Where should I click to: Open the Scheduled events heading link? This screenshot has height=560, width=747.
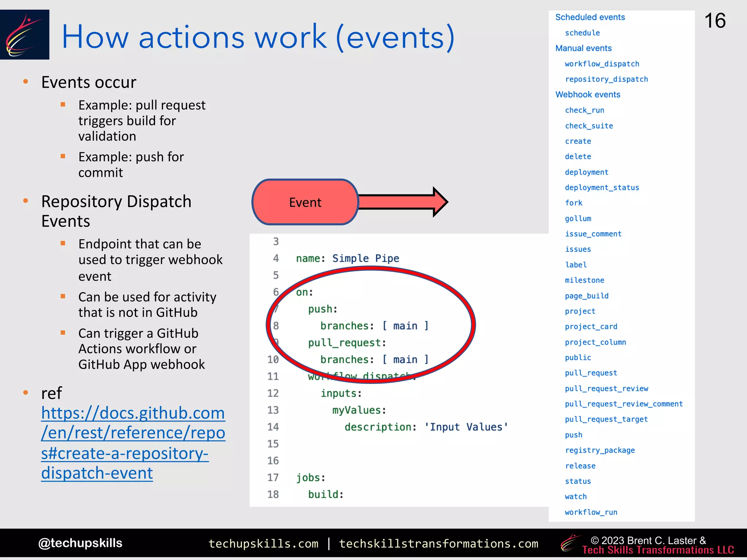590,17
